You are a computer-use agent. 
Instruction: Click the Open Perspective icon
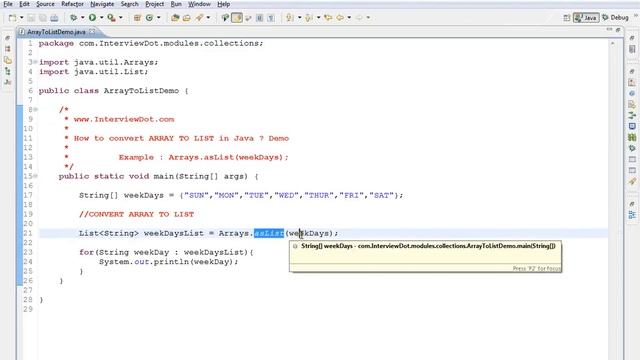pyautogui.click(x=567, y=18)
